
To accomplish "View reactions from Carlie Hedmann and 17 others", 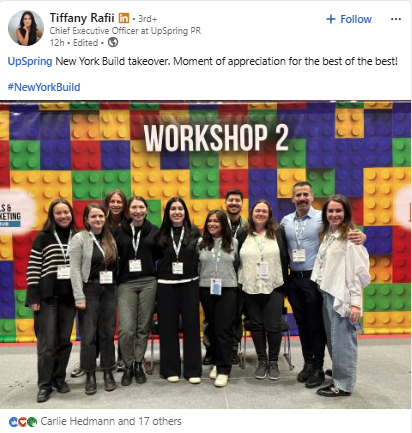I will point(111,421).
